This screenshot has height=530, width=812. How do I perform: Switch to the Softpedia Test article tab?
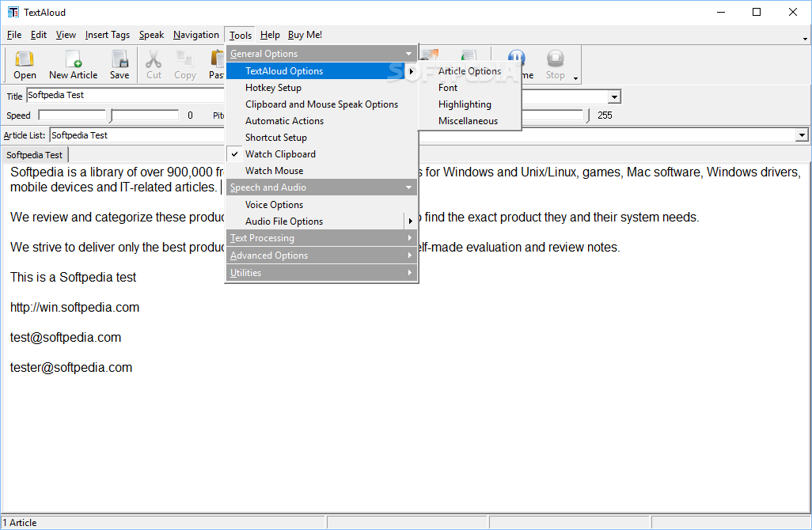coord(34,155)
